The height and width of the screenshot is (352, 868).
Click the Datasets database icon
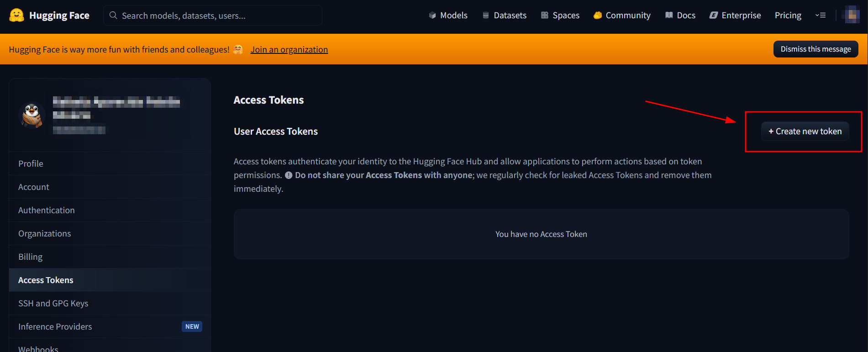[x=486, y=16]
